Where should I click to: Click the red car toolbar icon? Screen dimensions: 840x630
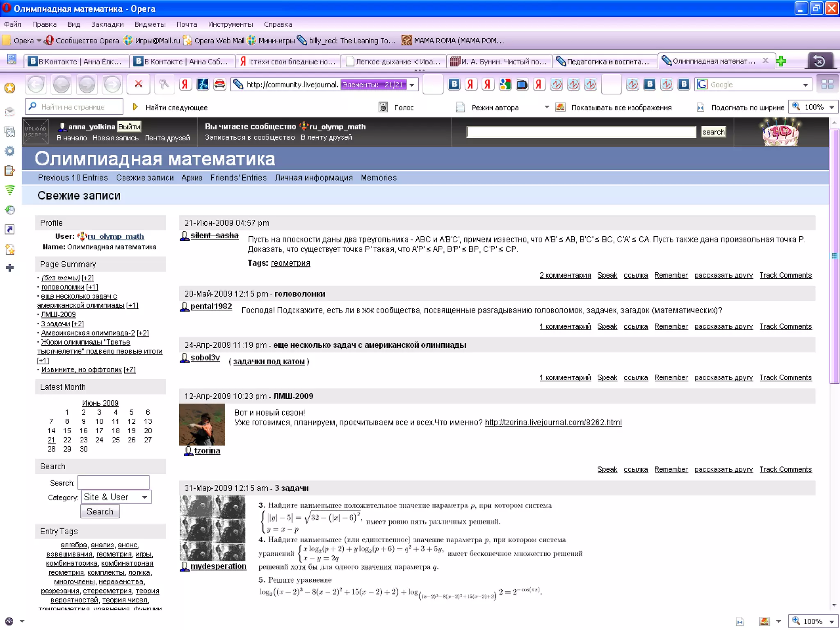[x=220, y=84]
